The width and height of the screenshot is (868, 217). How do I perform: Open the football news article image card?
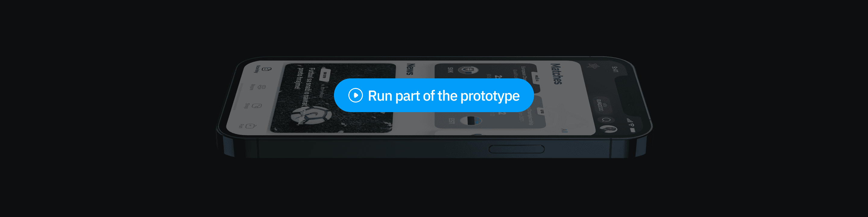333,98
